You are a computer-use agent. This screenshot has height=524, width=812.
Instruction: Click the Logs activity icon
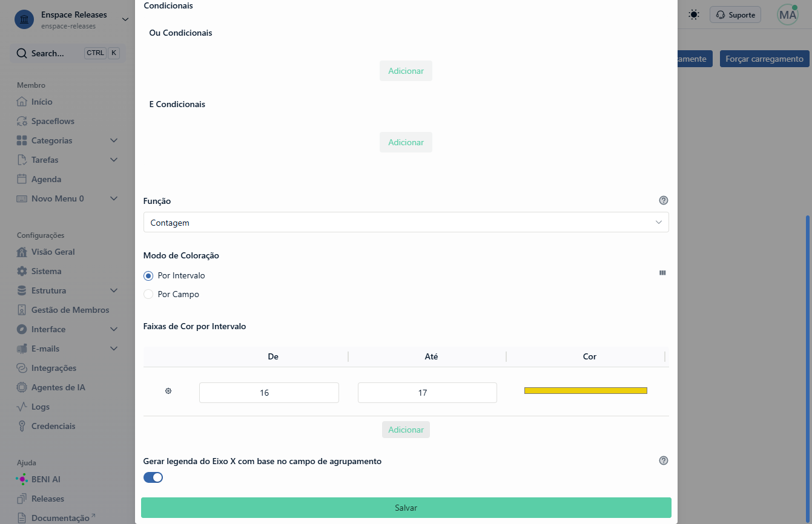(22, 407)
